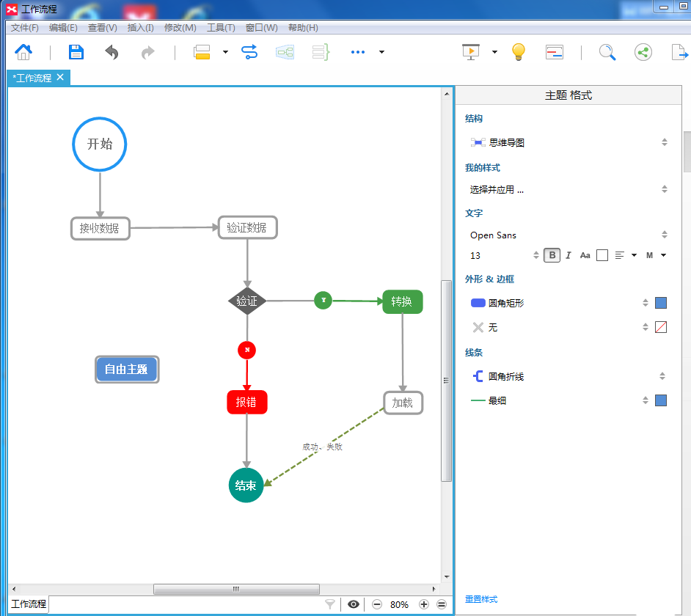Open the 工具(T) menu
691x616 pixels.
[221, 28]
